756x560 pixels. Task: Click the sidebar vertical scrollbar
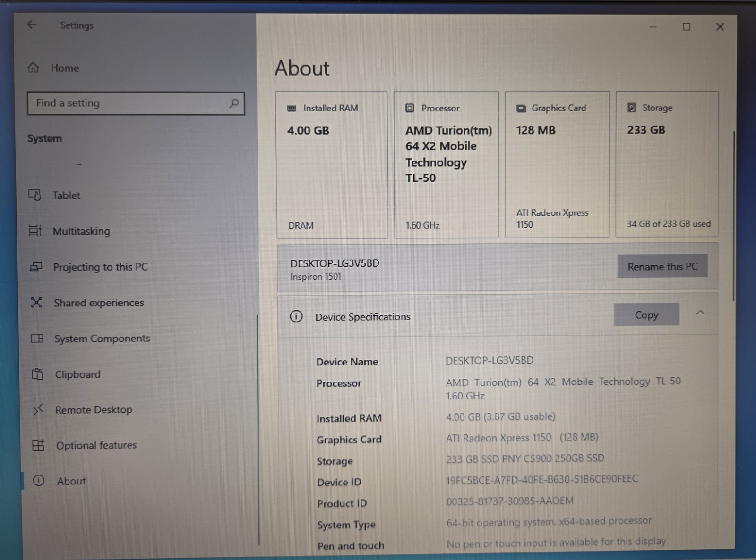[258, 430]
